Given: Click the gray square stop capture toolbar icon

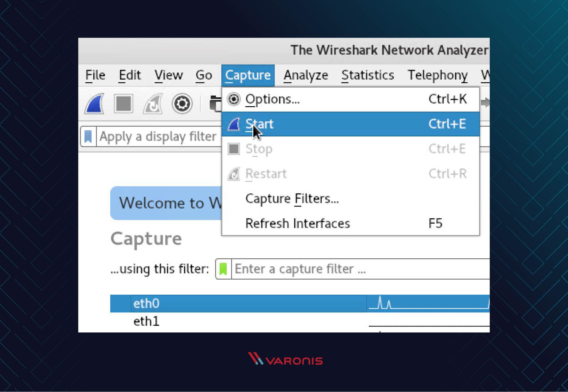Looking at the screenshot, I should tap(123, 104).
